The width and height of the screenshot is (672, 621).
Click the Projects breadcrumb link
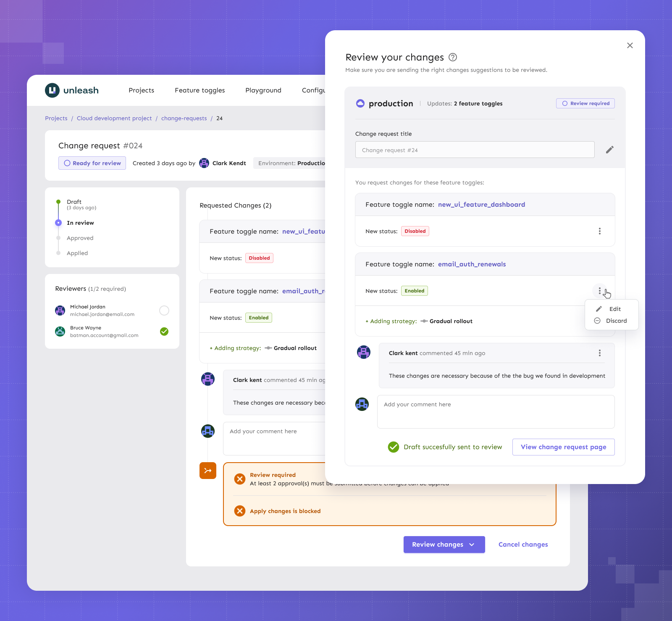coord(56,118)
